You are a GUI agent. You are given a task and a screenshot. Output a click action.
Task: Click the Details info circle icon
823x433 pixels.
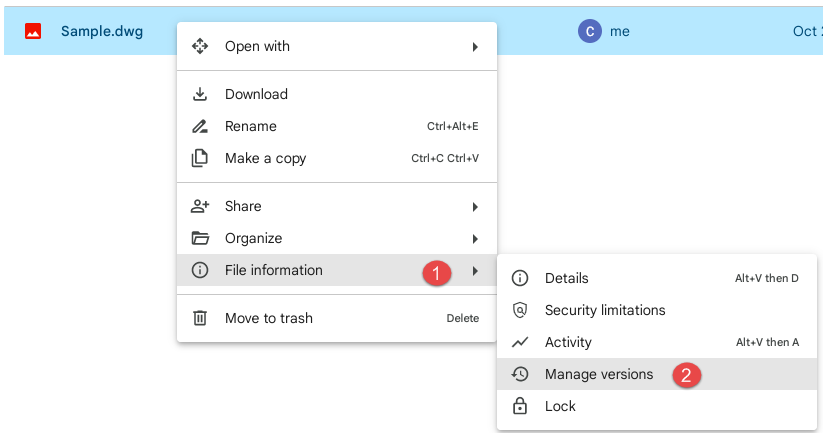pos(520,278)
